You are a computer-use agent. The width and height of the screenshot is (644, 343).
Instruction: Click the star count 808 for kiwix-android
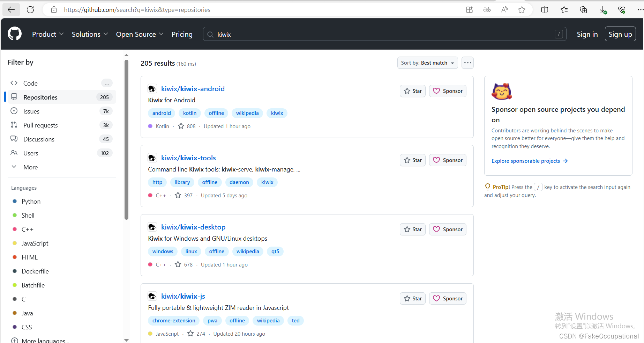click(x=187, y=126)
